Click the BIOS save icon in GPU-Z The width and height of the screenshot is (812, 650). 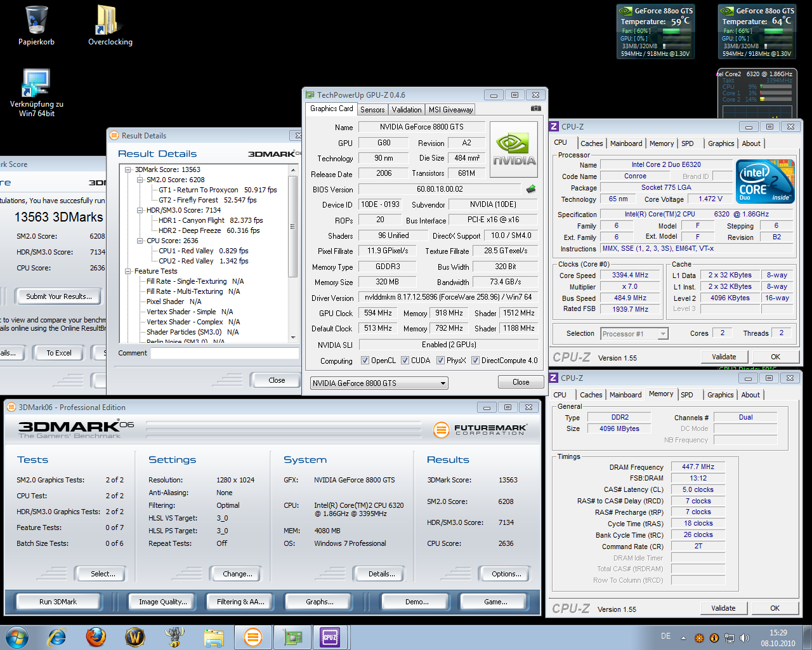(531, 189)
